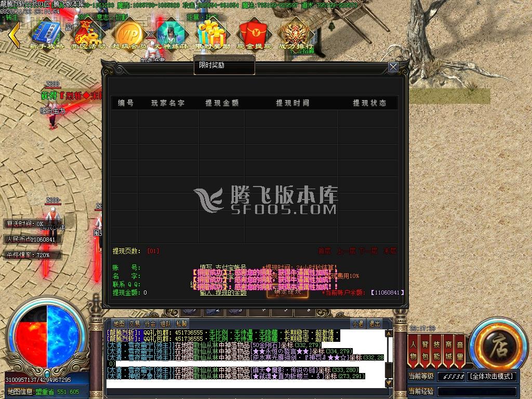The width and height of the screenshot is (532, 399).
Task: Collapse top icon bar with yellow arrow
Action: click(14, 35)
